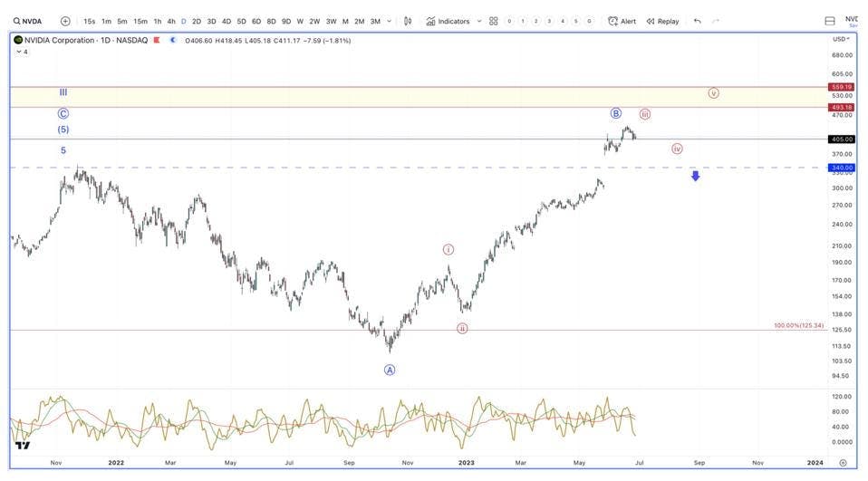Choose the 2W timeframe
868x481 pixels.
tap(314, 21)
